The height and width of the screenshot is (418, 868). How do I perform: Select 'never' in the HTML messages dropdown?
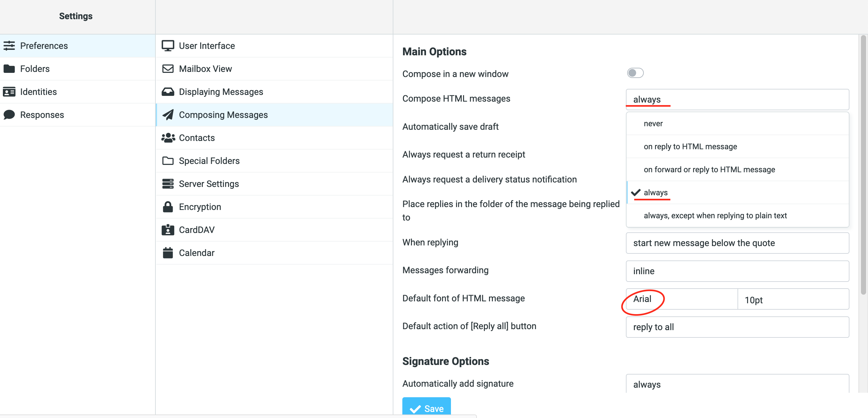click(x=653, y=124)
